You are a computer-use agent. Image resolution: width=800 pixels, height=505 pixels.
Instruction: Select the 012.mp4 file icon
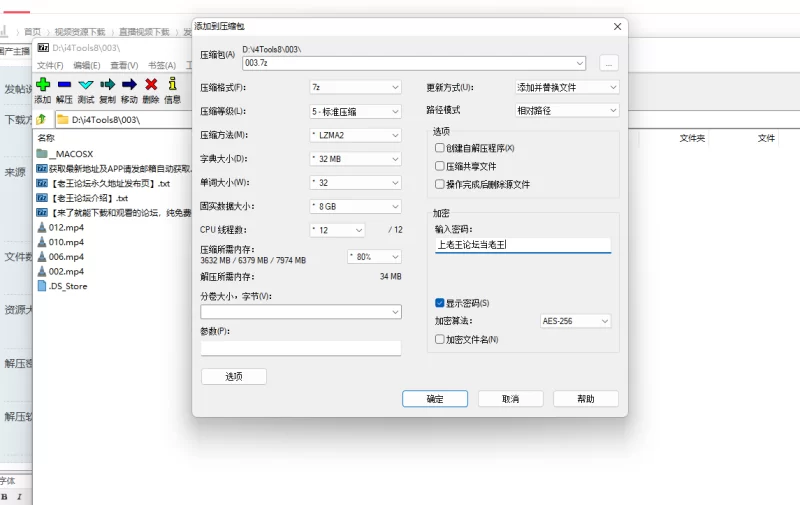(x=42, y=228)
